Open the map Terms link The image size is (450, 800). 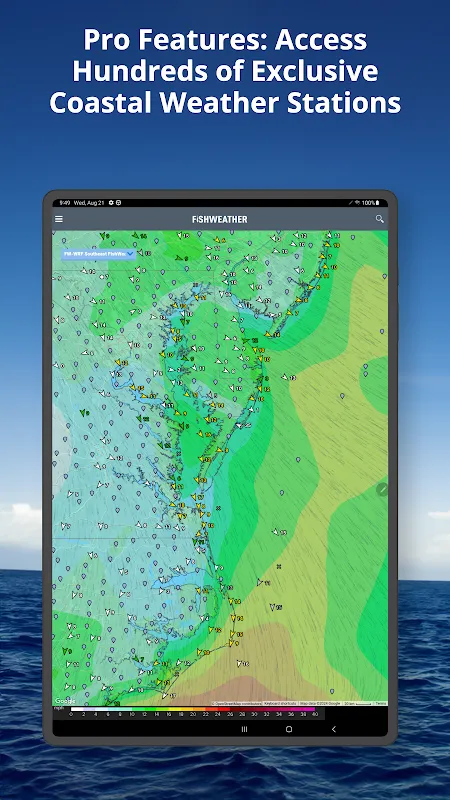tap(381, 703)
